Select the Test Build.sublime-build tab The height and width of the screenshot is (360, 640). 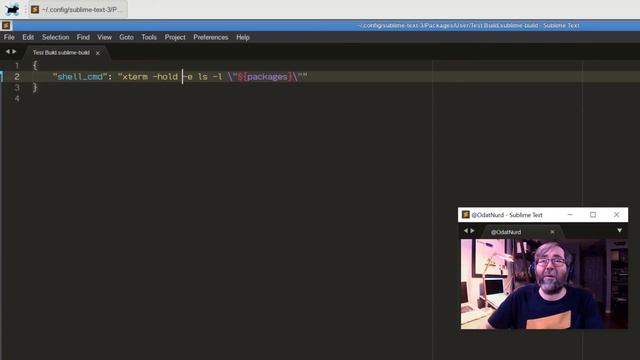coord(61,53)
